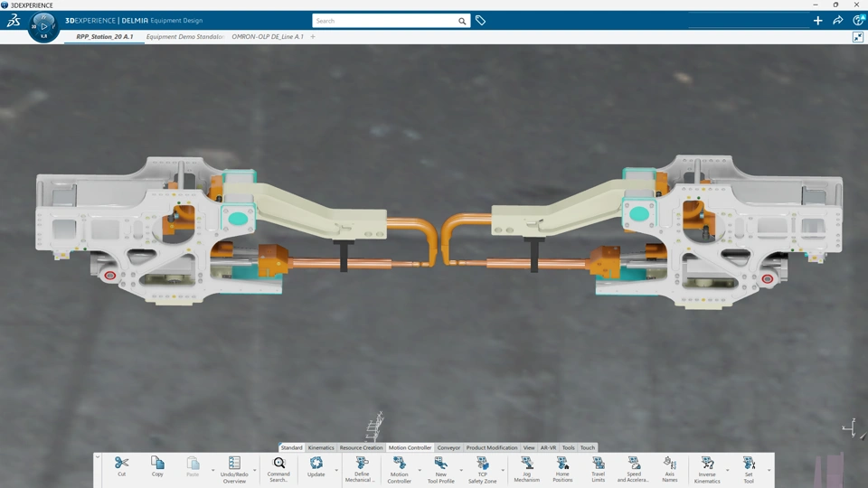Click the 3DS logo icon
The image size is (868, 488).
[x=14, y=21]
